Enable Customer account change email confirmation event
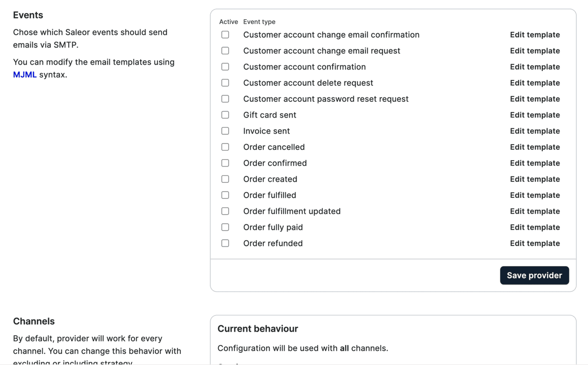Image resolution: width=588 pixels, height=365 pixels. [x=225, y=35]
